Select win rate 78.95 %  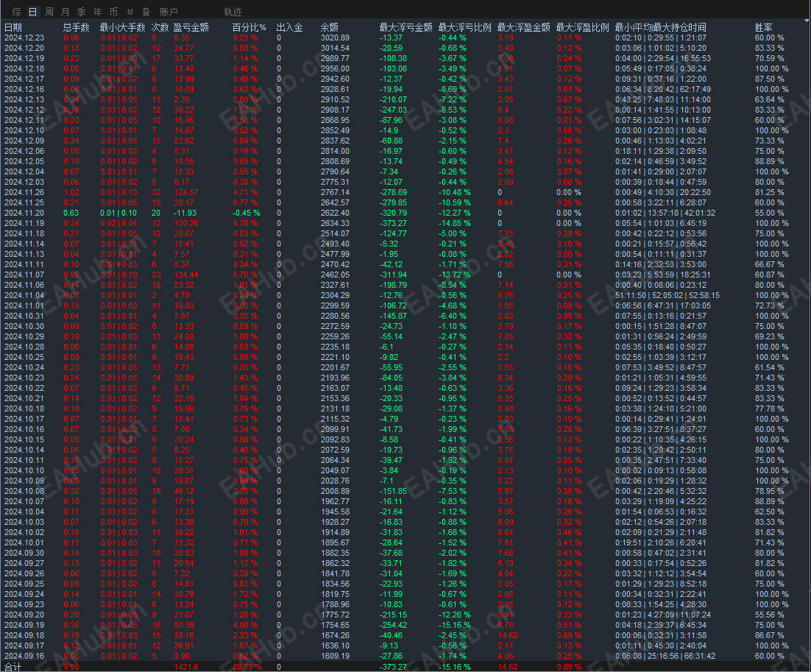point(769,491)
